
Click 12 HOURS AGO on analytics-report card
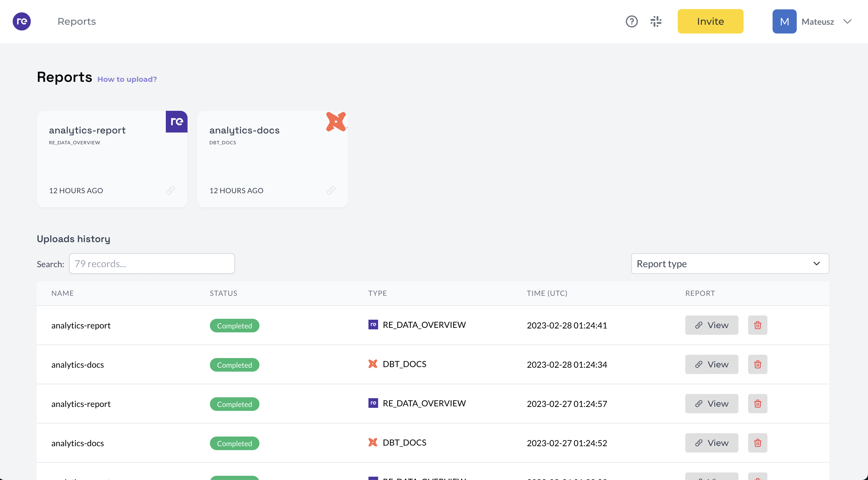[76, 191]
